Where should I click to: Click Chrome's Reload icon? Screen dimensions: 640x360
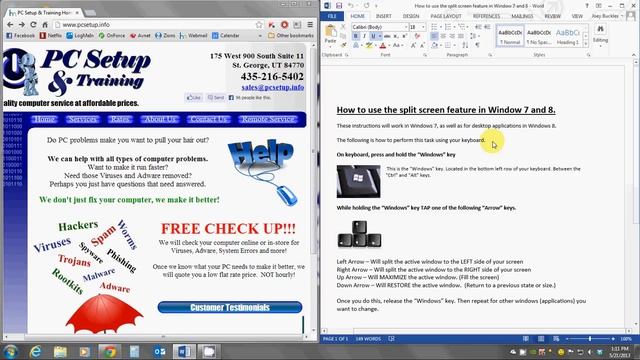pos(33,25)
